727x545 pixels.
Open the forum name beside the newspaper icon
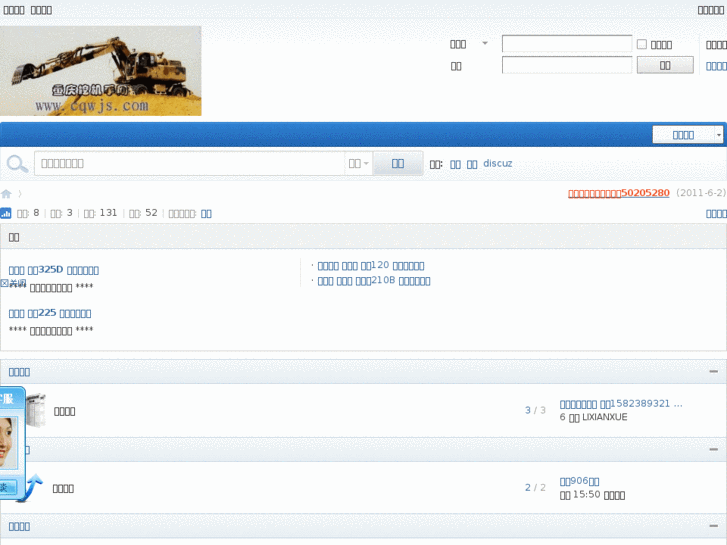pyautogui.click(x=64, y=411)
